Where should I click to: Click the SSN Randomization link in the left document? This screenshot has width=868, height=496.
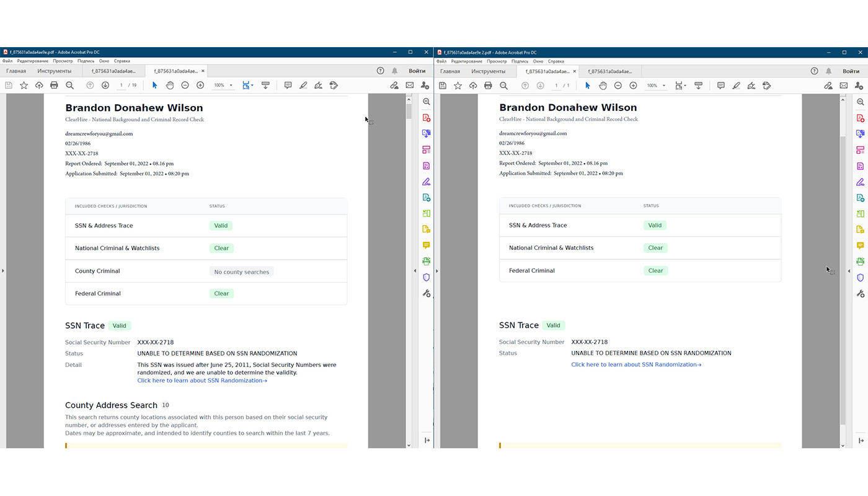202,381
